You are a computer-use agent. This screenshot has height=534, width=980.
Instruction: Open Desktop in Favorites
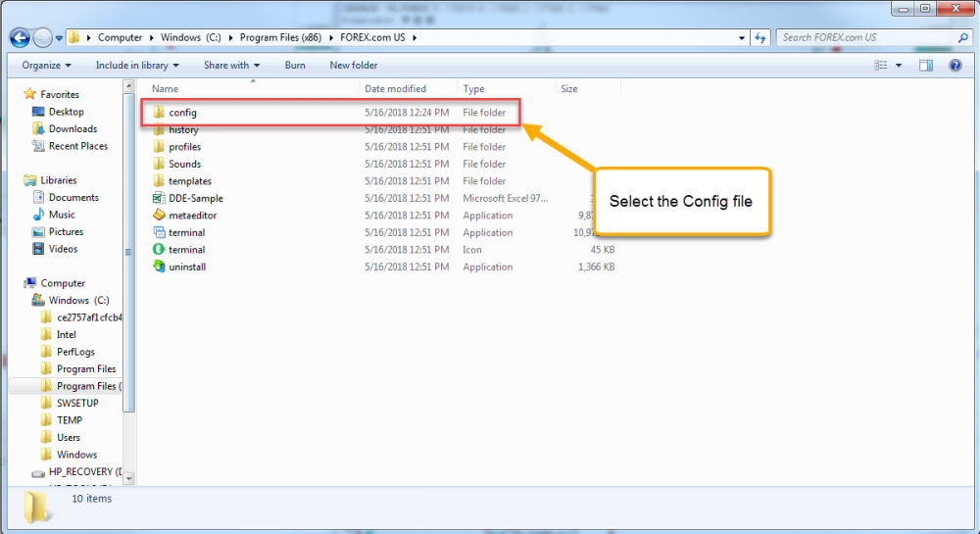67,112
